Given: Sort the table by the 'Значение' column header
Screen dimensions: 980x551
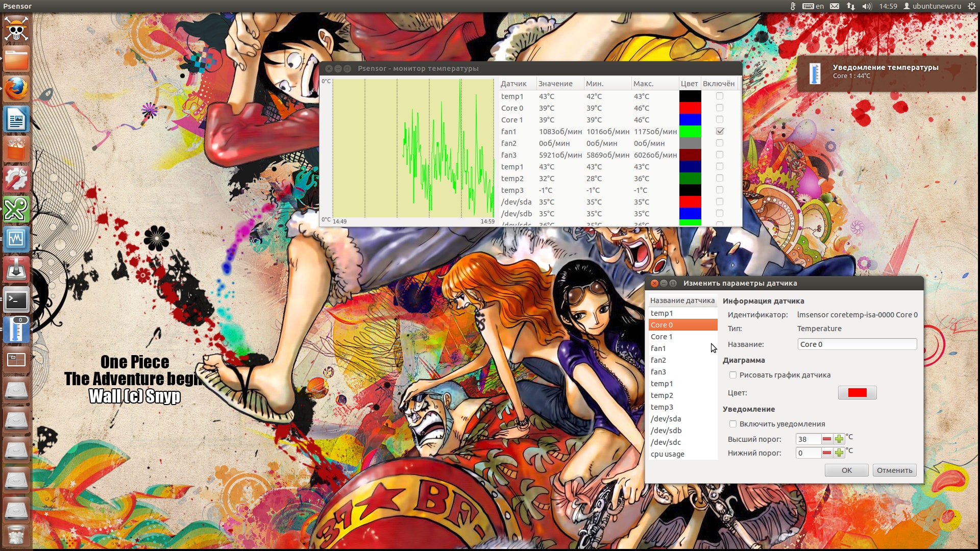Looking at the screenshot, I should [x=559, y=84].
